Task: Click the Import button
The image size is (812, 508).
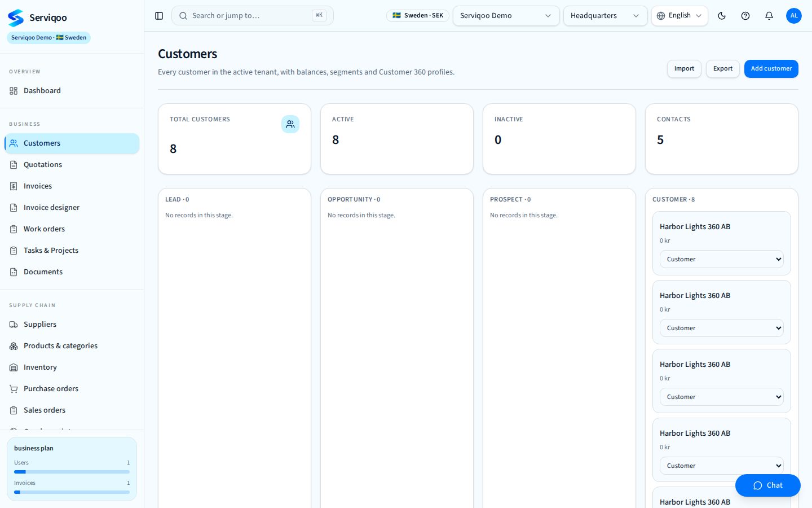Action: (684, 69)
